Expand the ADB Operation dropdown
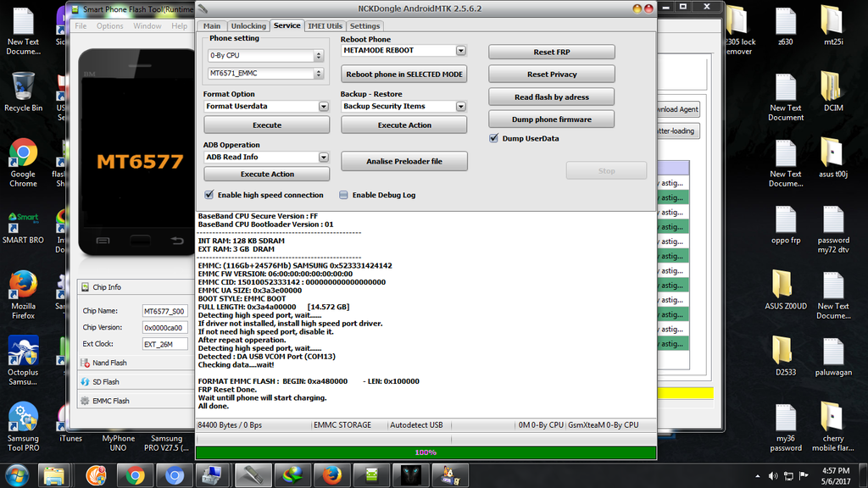This screenshot has height=488, width=868. coord(323,158)
